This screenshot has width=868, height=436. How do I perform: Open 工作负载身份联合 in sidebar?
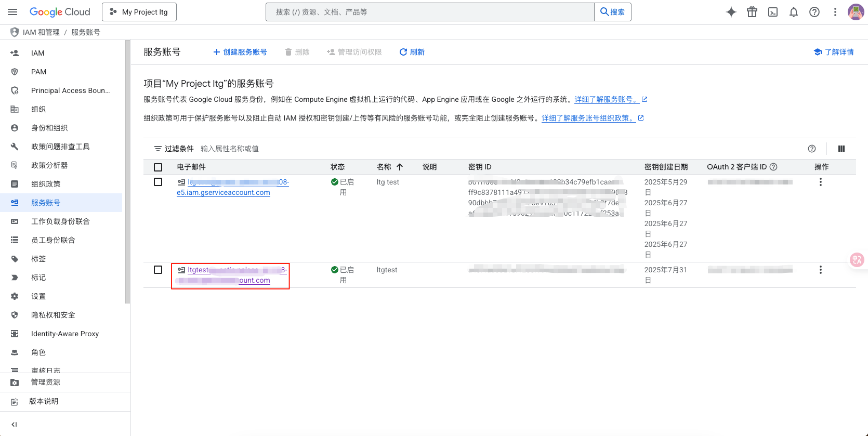[61, 221]
